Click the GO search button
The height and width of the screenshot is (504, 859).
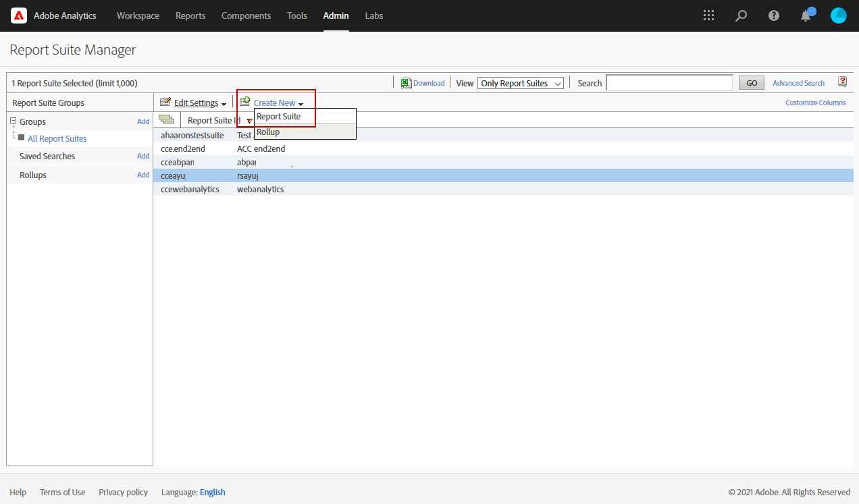(x=752, y=83)
